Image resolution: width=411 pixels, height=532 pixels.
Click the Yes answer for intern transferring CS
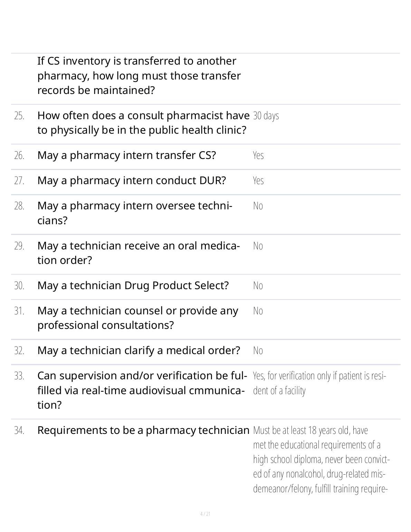pyautogui.click(x=258, y=155)
